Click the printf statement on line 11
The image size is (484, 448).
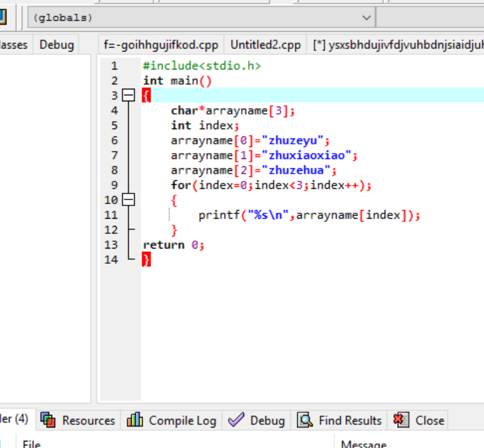point(309,215)
